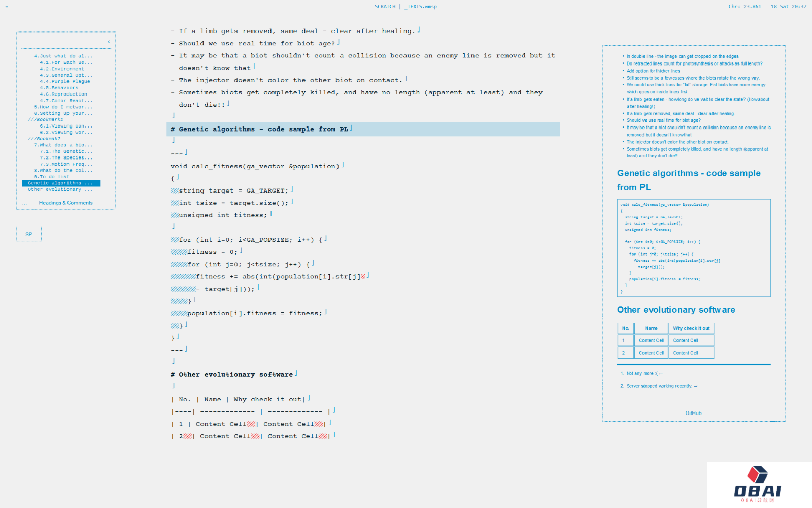Click the OBAI logo
812x508 pixels.
[x=757, y=485]
